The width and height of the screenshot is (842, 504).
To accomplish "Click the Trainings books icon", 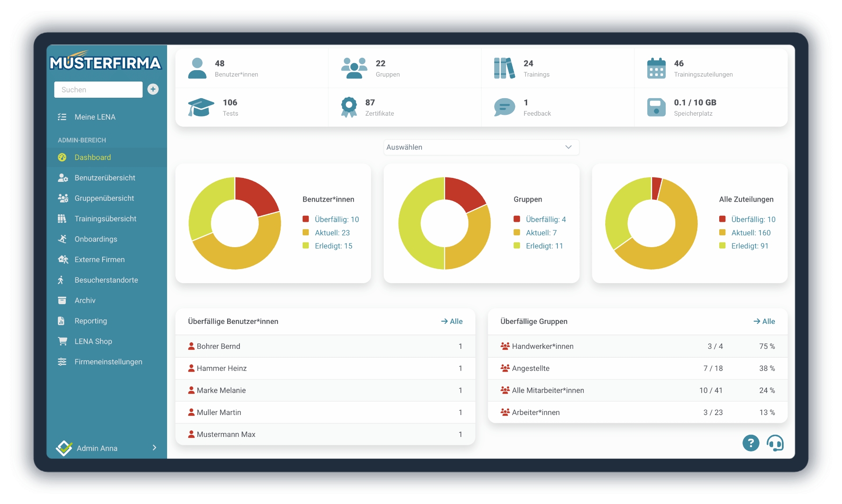I will [504, 68].
